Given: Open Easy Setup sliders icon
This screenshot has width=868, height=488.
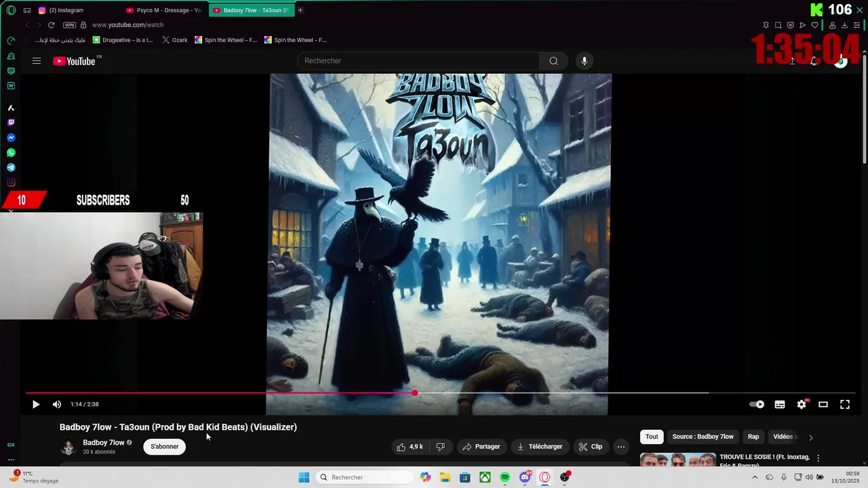Looking at the screenshot, I should [856, 25].
